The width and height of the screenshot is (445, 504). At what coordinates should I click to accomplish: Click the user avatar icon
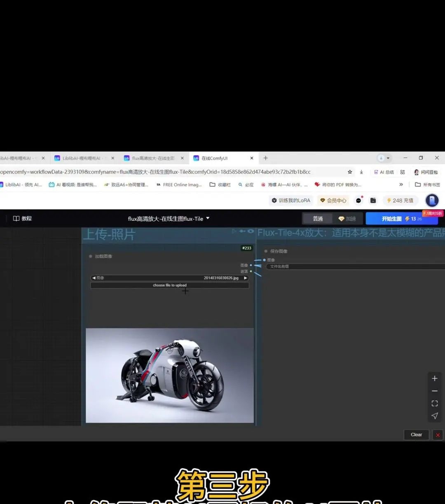tap(432, 201)
